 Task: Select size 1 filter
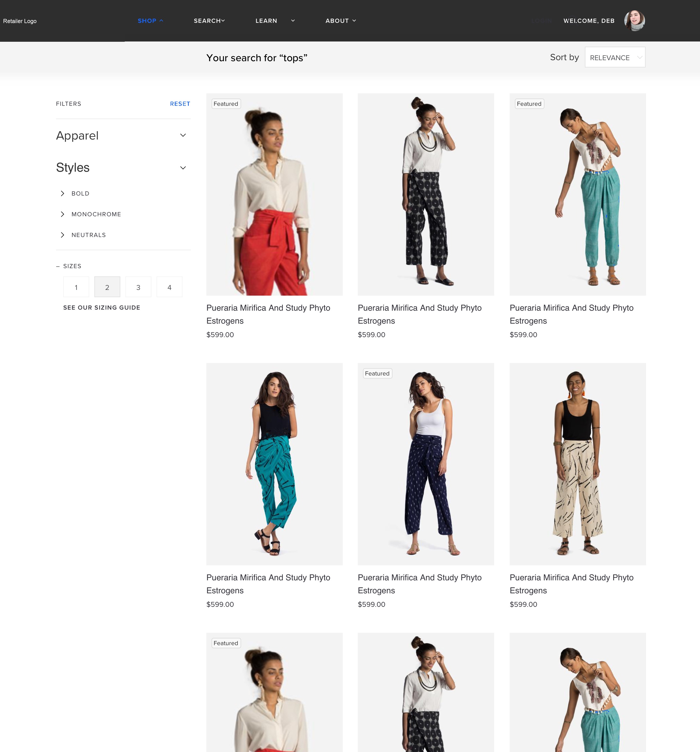tap(76, 287)
